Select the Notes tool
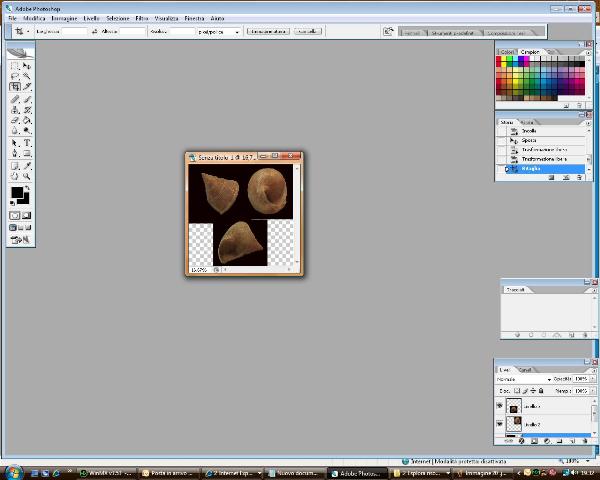The image size is (600, 480). 15,166
